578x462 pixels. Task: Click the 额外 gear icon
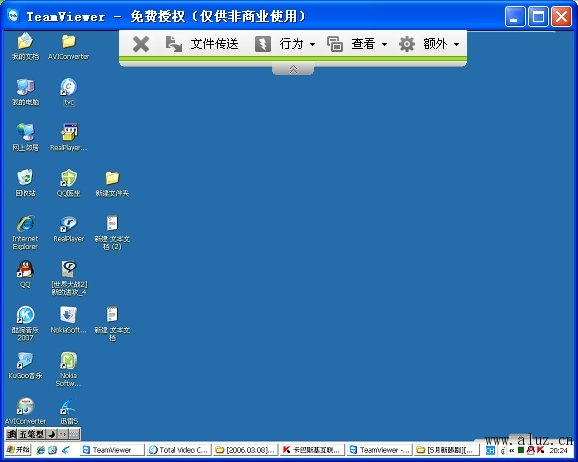coord(407,44)
